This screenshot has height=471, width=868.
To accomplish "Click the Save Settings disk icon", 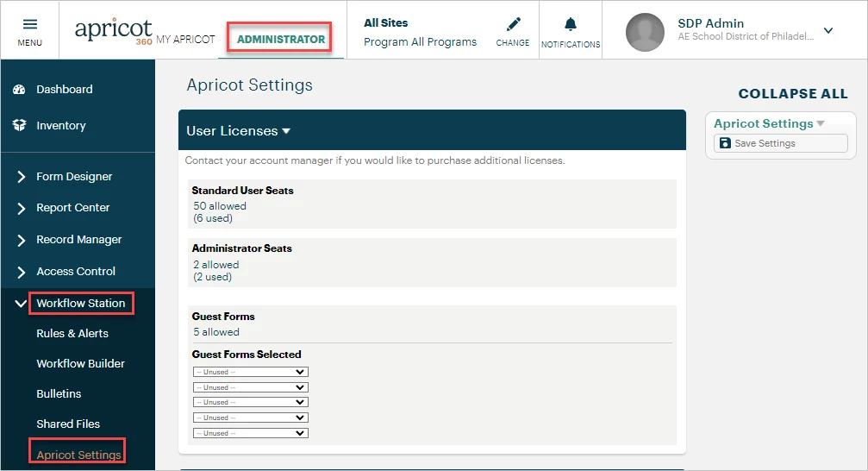I will pyautogui.click(x=725, y=143).
